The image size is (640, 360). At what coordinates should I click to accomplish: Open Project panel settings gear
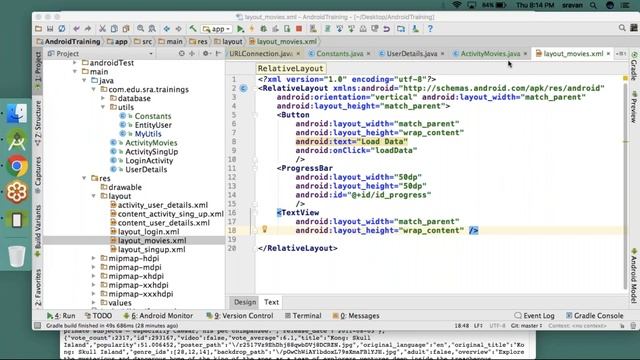[206, 53]
